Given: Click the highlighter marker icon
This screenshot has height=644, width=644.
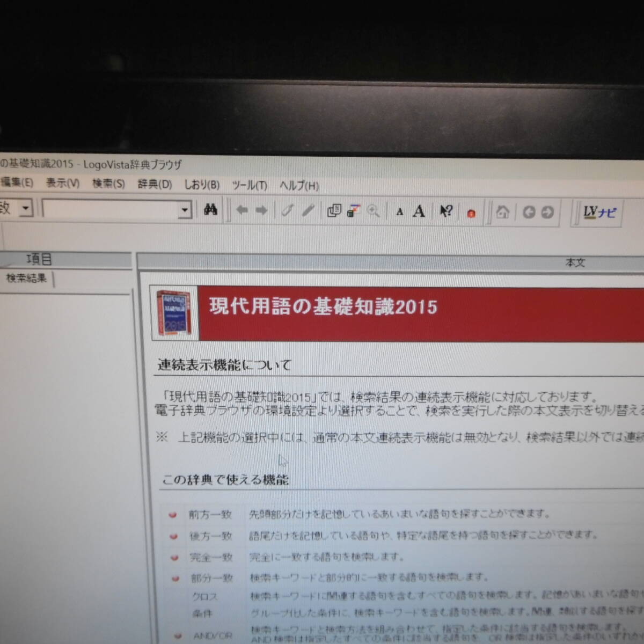Looking at the screenshot, I should [287, 210].
